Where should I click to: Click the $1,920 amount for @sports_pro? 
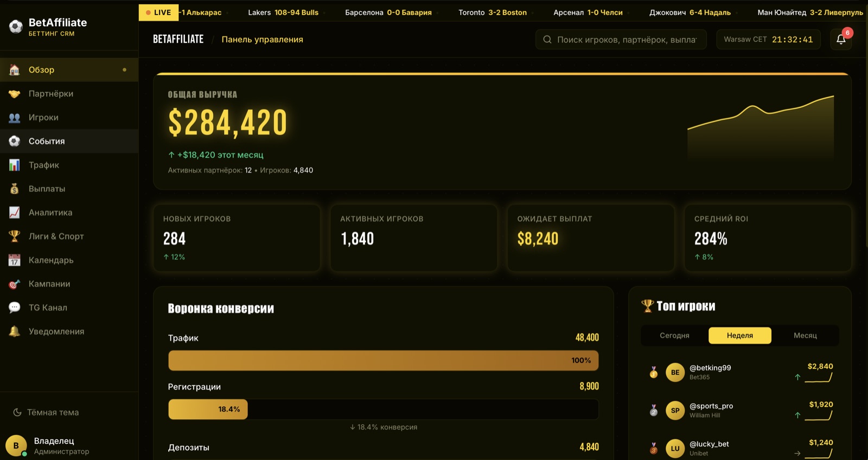pos(821,404)
